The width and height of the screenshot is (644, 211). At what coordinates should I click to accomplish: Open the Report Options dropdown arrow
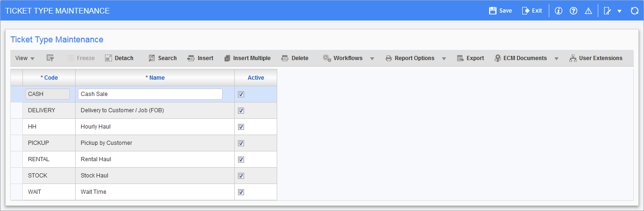pos(444,59)
